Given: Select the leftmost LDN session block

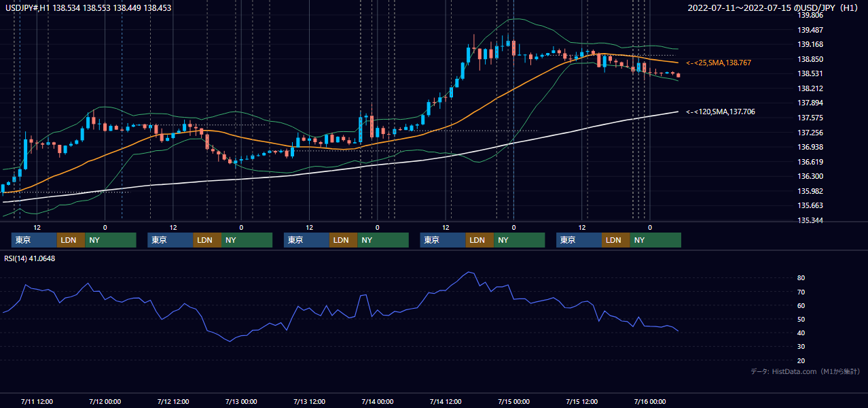Looking at the screenshot, I should point(71,240).
